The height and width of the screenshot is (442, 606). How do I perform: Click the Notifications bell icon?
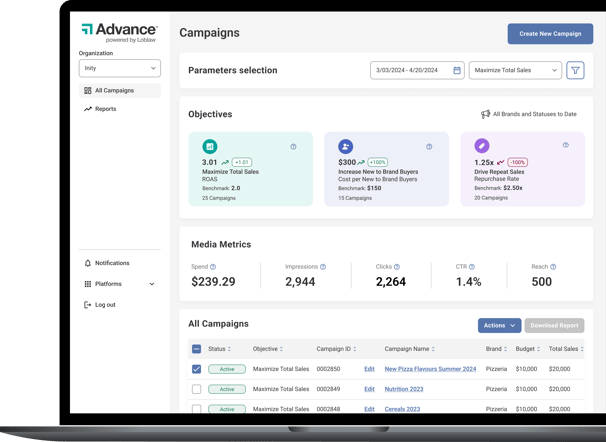(88, 263)
